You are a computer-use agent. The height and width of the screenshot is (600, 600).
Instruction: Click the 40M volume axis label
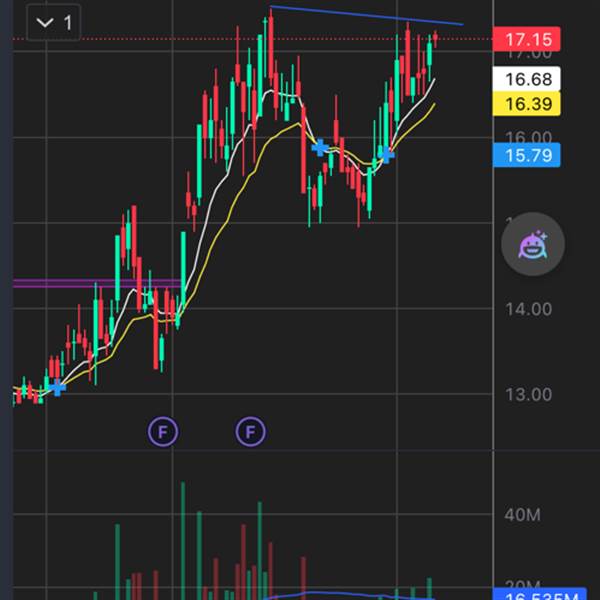pyautogui.click(x=522, y=515)
